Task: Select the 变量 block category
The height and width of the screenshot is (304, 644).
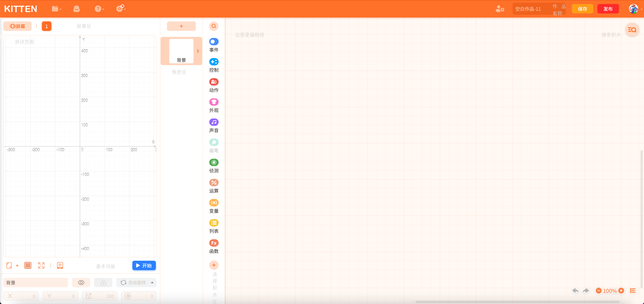Action: coord(214,206)
